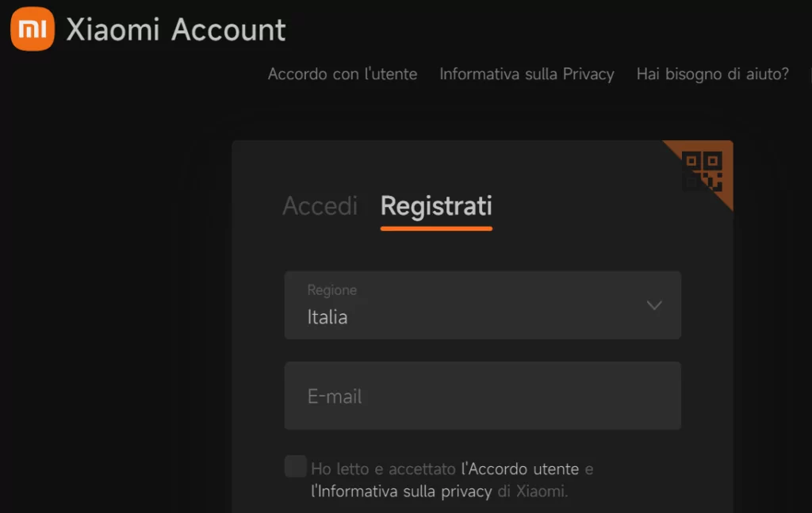Select the Registrati tab

[x=435, y=206]
